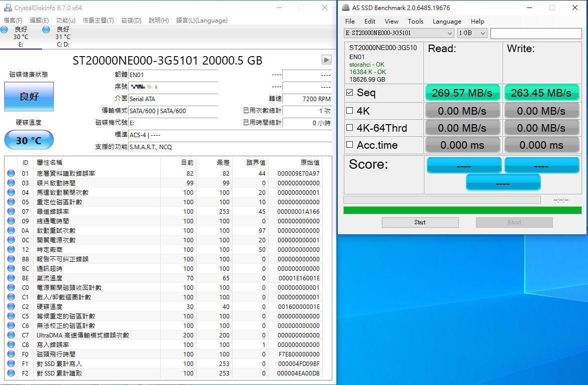
Task: Click status orb for attribute C1 row
Action: [x=11, y=297]
